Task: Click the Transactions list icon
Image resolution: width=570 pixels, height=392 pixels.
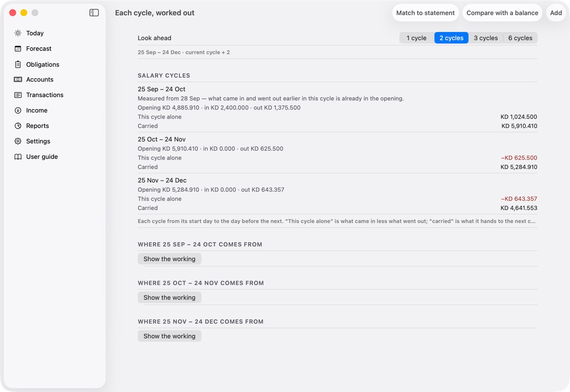Action: 18,95
